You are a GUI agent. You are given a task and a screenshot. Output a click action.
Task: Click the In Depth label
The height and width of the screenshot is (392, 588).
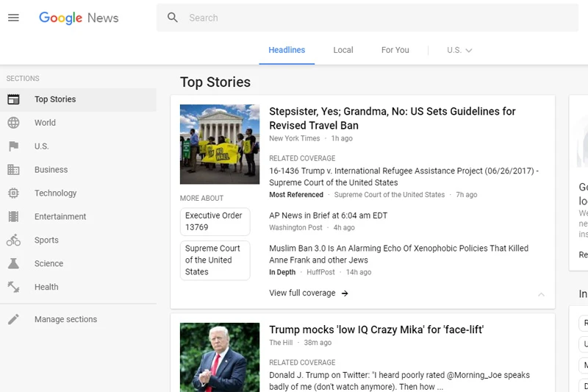click(282, 272)
